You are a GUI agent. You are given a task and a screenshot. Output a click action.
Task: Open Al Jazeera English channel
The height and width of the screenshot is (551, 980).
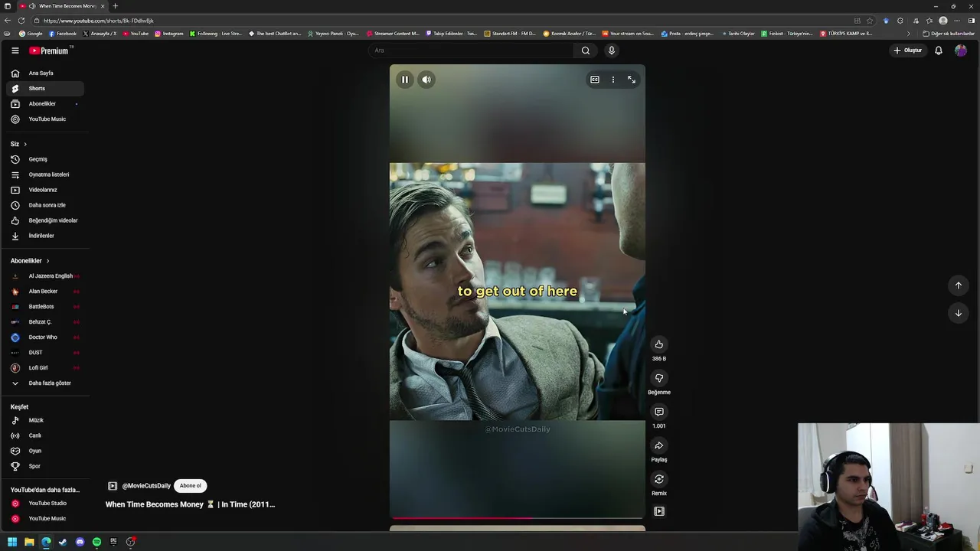(45, 276)
